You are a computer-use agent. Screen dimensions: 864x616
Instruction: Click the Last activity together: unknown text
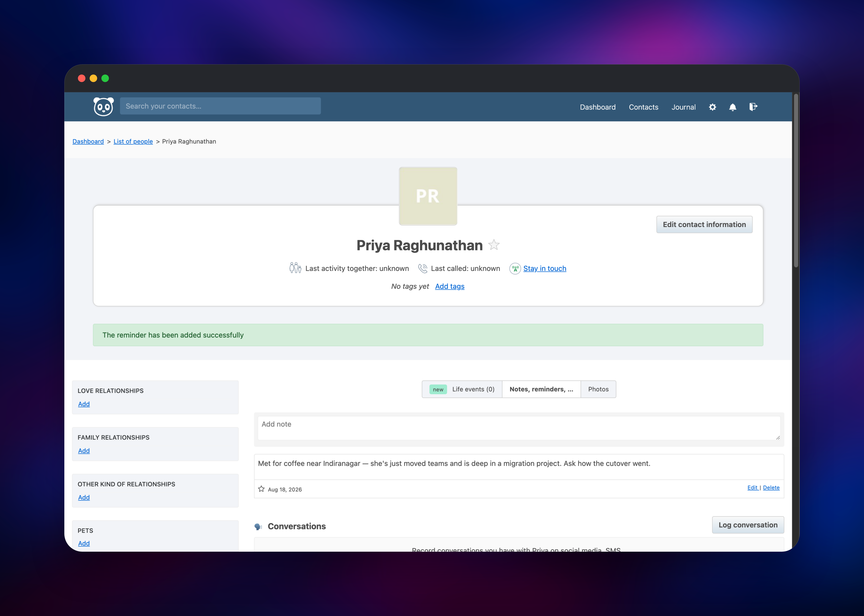(357, 269)
